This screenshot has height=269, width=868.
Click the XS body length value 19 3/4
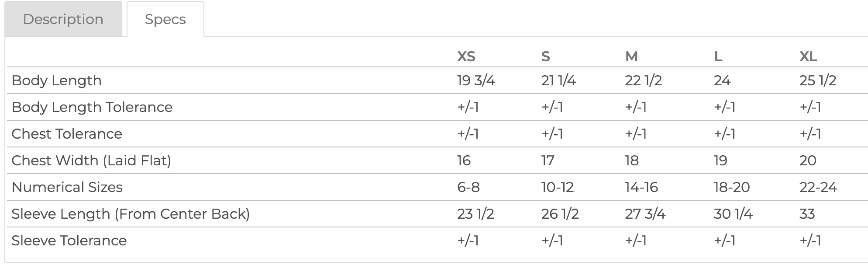[476, 80]
